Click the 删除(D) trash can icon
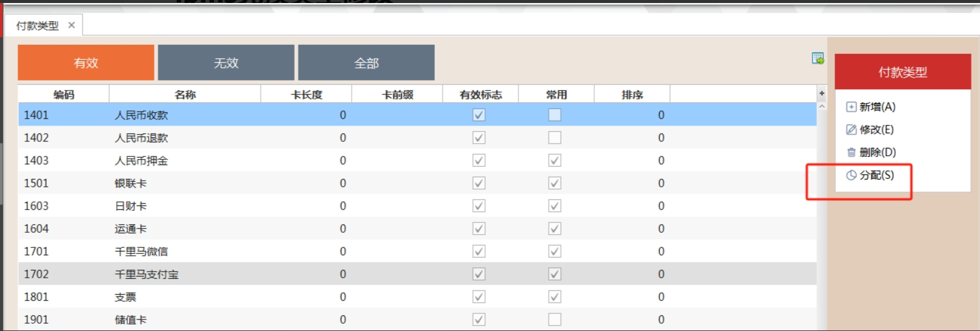 click(x=851, y=153)
